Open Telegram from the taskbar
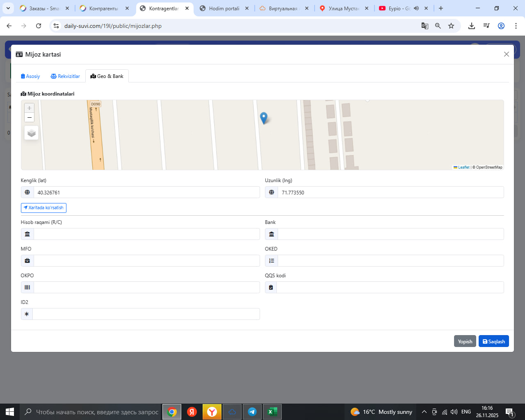 252,412
